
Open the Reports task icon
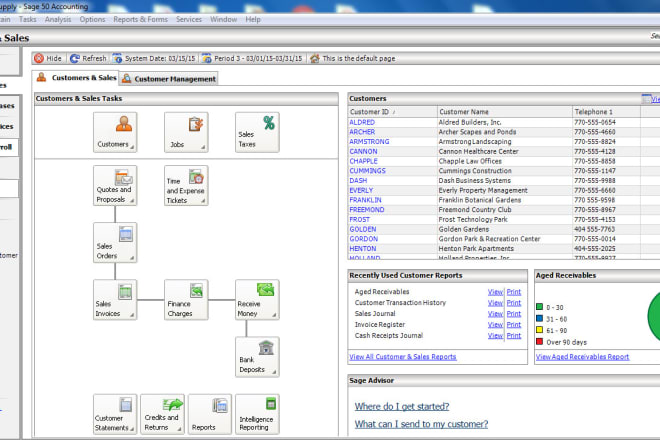click(210, 414)
